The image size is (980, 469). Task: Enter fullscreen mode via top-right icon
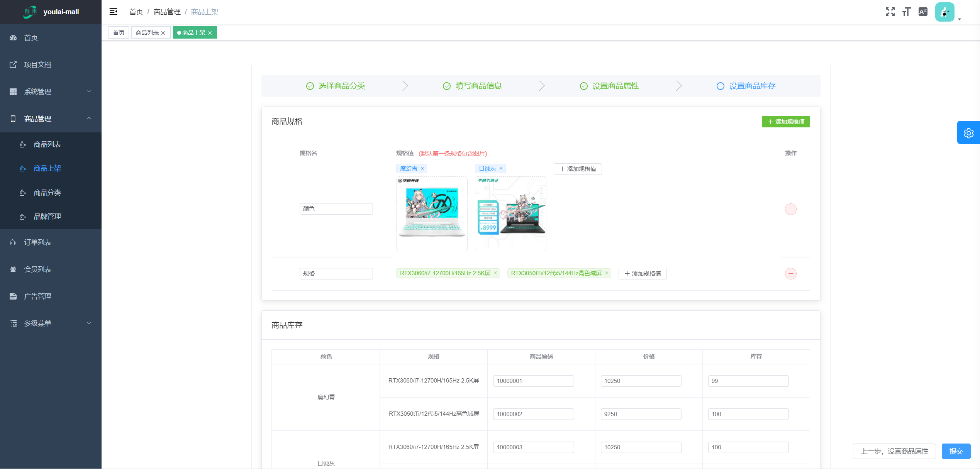coord(890,12)
